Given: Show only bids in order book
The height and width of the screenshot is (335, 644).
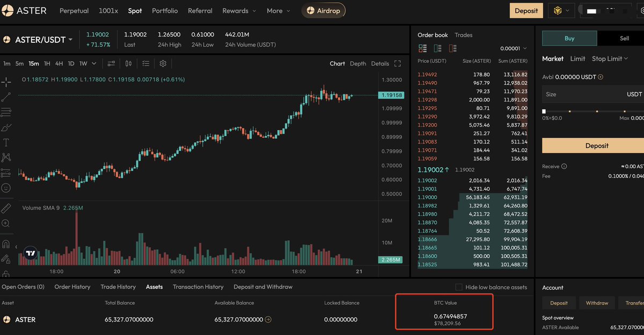Looking at the screenshot, I should click(437, 48).
